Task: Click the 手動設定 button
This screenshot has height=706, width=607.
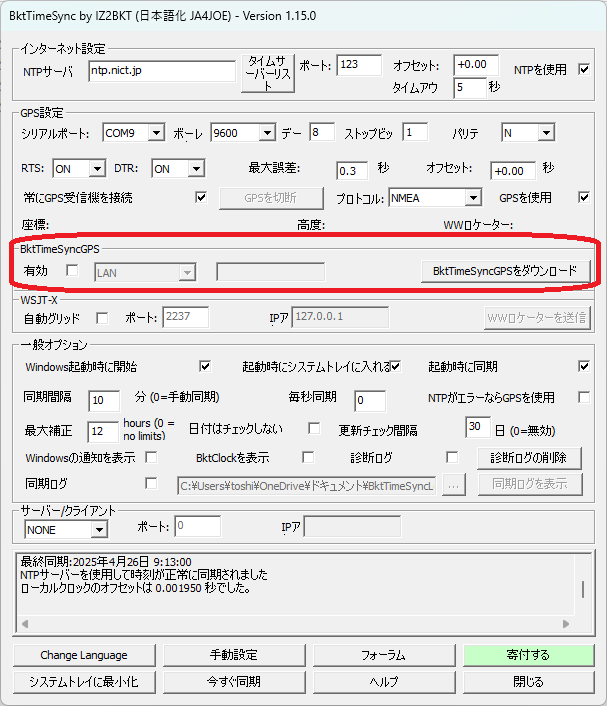Action: tap(234, 655)
